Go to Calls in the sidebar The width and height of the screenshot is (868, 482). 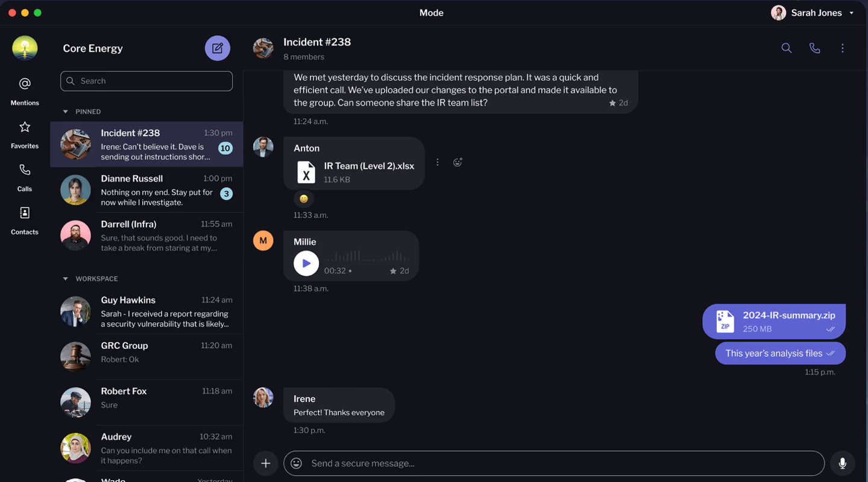(x=25, y=177)
